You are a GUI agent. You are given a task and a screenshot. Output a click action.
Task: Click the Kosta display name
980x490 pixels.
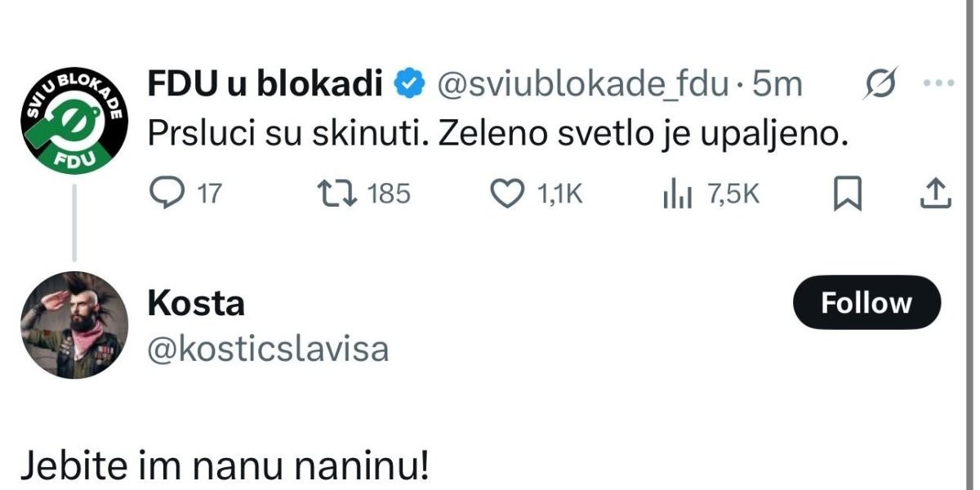pyautogui.click(x=196, y=303)
